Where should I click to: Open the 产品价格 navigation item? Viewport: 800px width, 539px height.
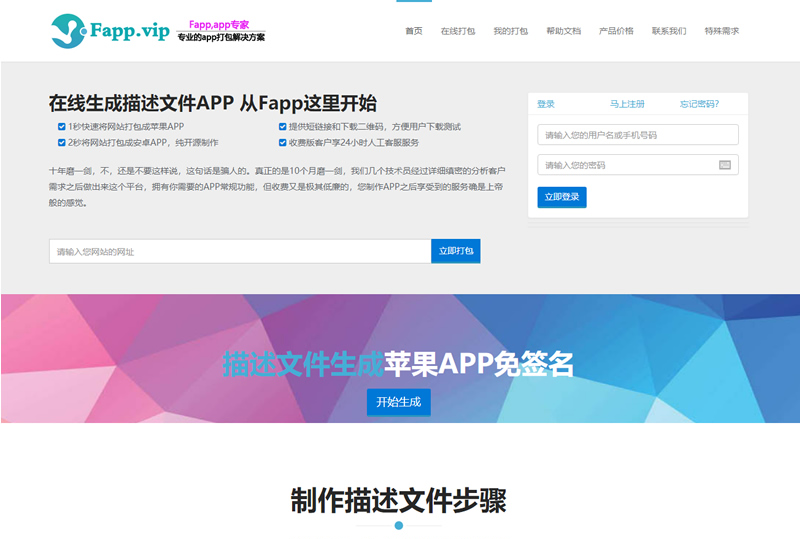click(616, 31)
